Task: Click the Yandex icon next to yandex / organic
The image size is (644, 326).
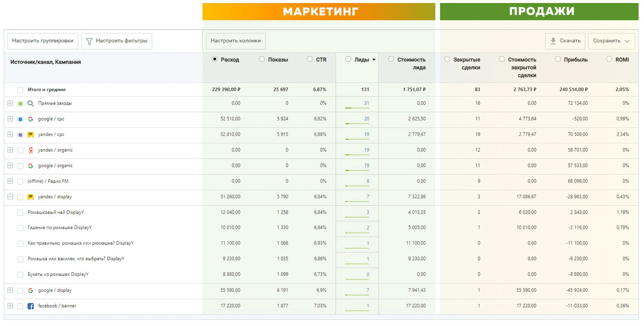Action: pos(31,150)
